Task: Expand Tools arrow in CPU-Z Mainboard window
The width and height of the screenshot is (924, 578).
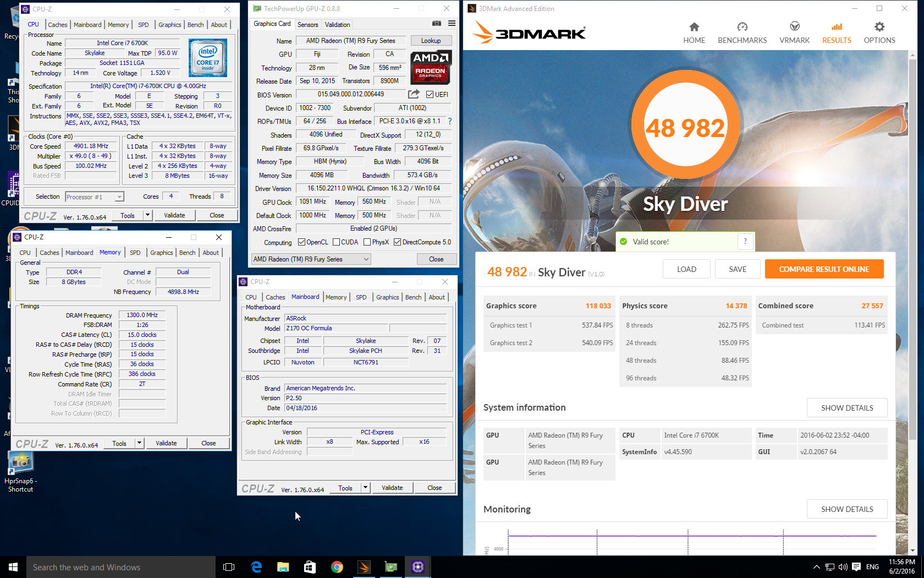Action: coord(365,488)
